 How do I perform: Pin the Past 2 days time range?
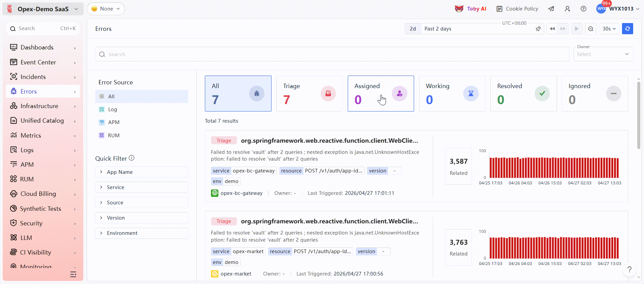click(x=538, y=29)
